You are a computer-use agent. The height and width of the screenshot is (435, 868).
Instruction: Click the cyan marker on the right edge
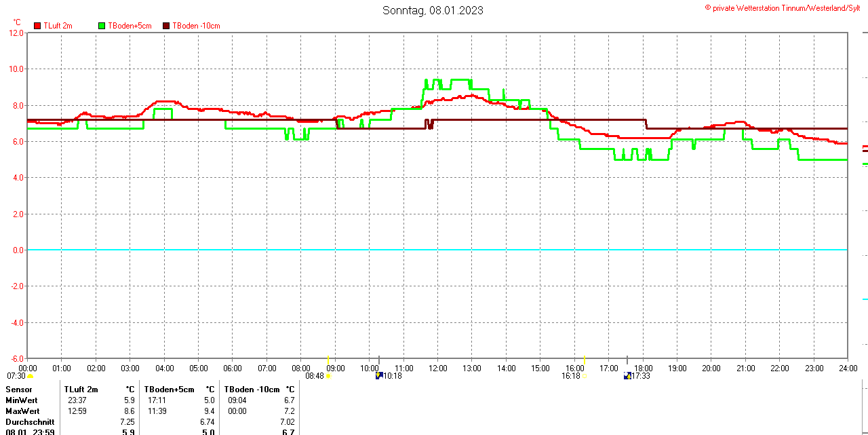point(865,299)
